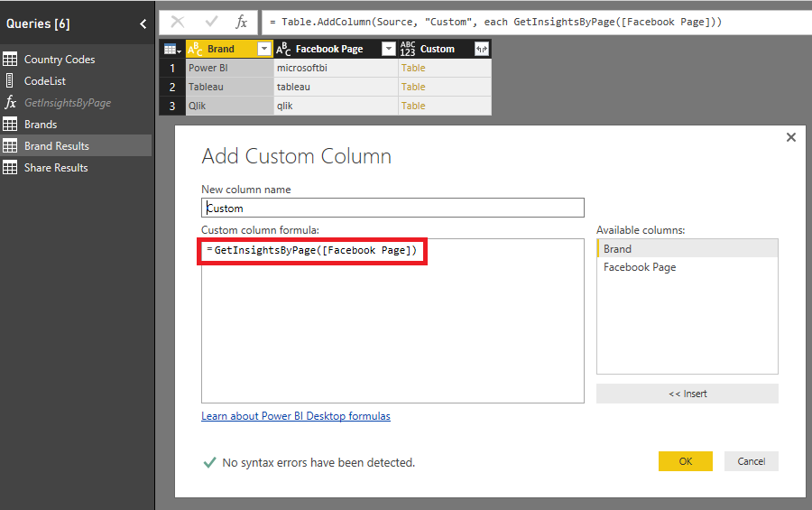The width and height of the screenshot is (812, 510).
Task: Click the fx icon beside GetInsightsByPage
Action: [x=10, y=102]
